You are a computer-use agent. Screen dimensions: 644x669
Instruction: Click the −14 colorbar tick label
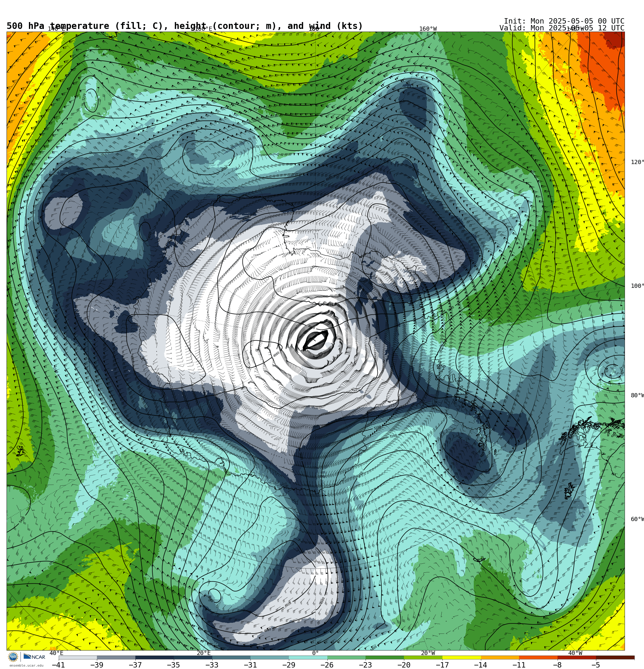(x=481, y=665)
